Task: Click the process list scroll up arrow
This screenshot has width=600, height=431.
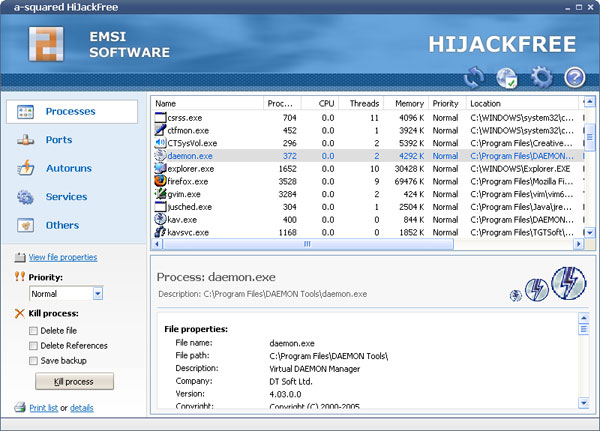Action: pyautogui.click(x=590, y=102)
